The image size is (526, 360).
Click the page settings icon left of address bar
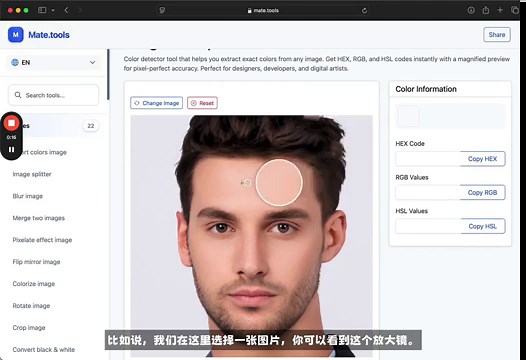162,10
